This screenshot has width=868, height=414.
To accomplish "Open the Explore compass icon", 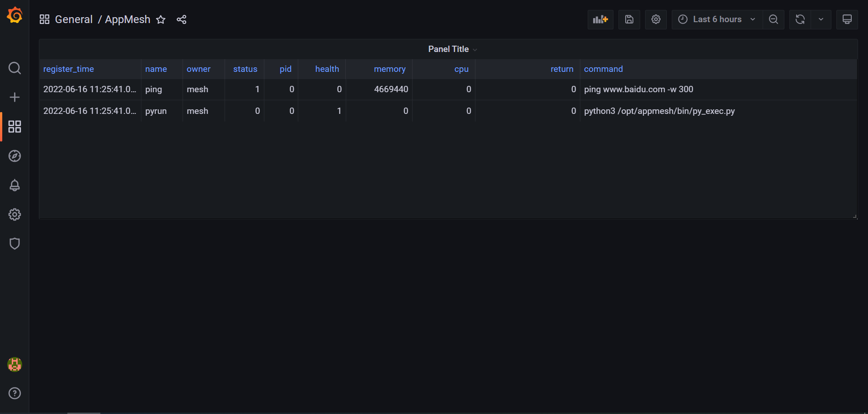I will tap(14, 156).
